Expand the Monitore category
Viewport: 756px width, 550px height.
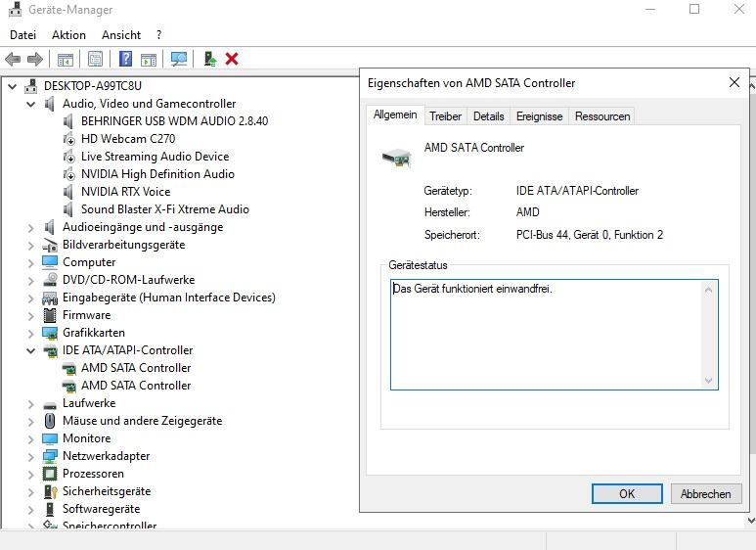(31, 439)
